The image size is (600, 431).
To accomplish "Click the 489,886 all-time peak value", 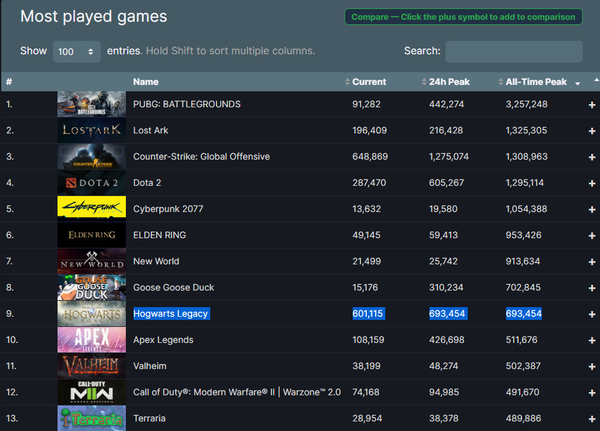I will click(x=523, y=418).
